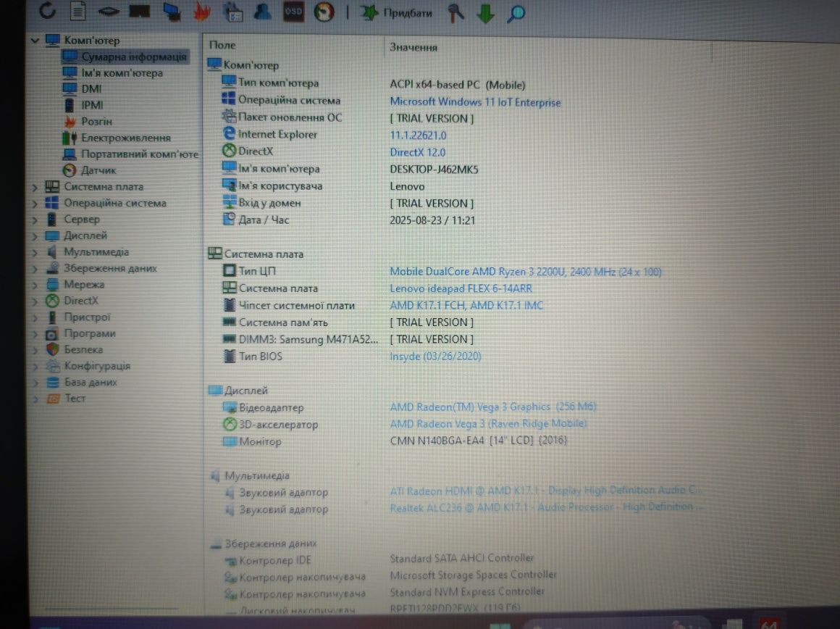Click AMD Radeon Vega 3 (Raven Ridge Mobile) link
This screenshot has width=840, height=629.
[488, 424]
